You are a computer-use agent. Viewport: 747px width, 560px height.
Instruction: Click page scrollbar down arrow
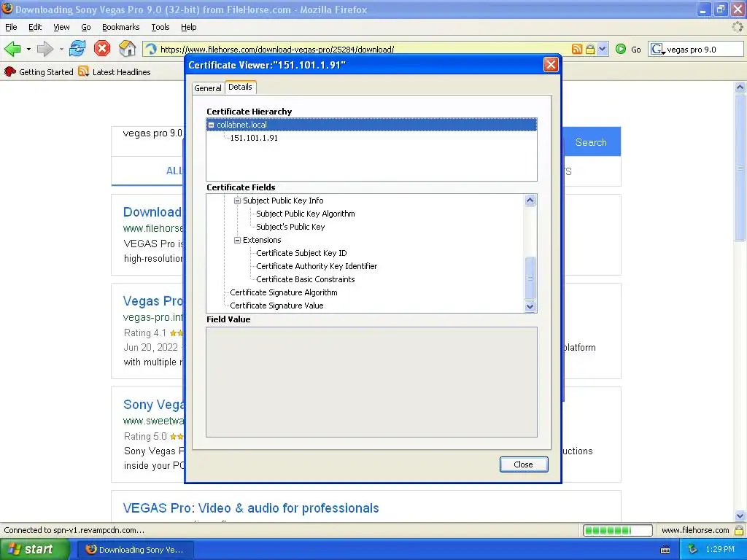pyautogui.click(x=740, y=516)
